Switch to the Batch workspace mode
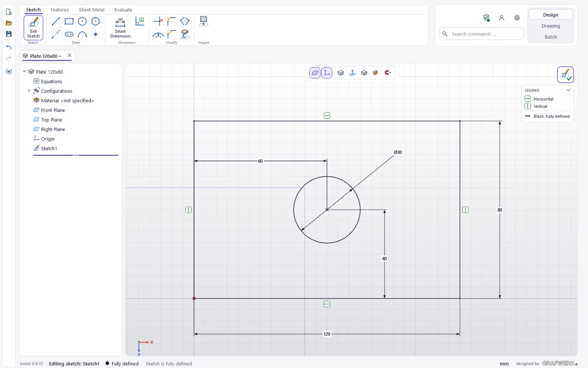The width and height of the screenshot is (588, 368). point(551,37)
